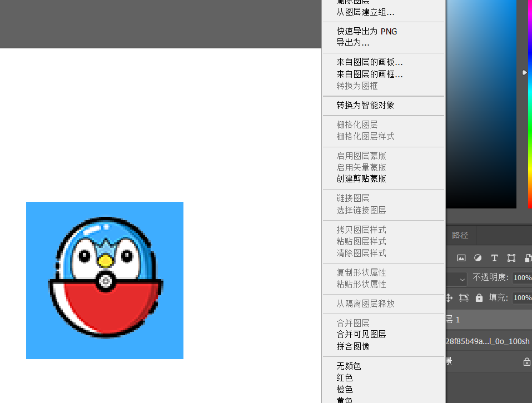Click the penguin Poké Ball image on canvas

105,280
